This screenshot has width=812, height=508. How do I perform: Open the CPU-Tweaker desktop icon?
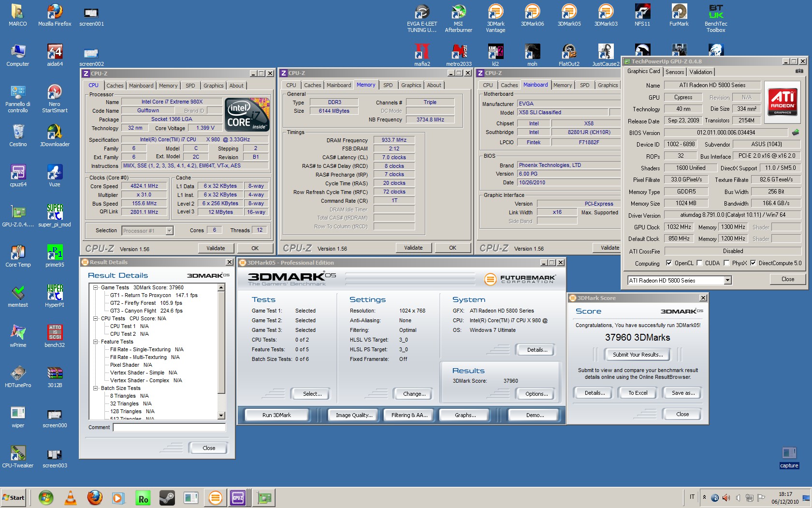click(x=18, y=457)
